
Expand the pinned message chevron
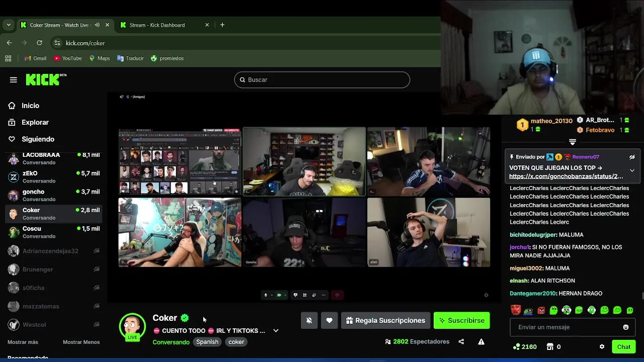click(x=632, y=170)
